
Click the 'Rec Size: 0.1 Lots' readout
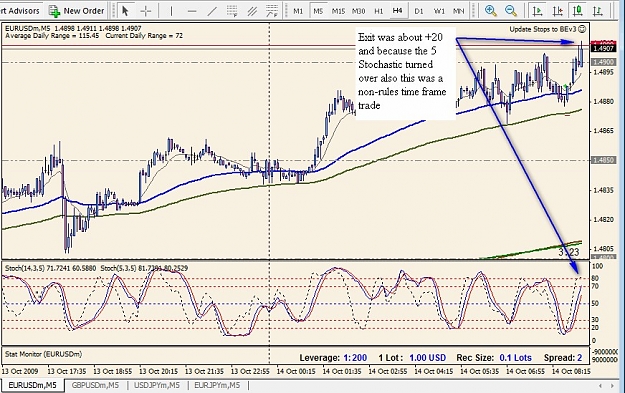pyautogui.click(x=494, y=358)
